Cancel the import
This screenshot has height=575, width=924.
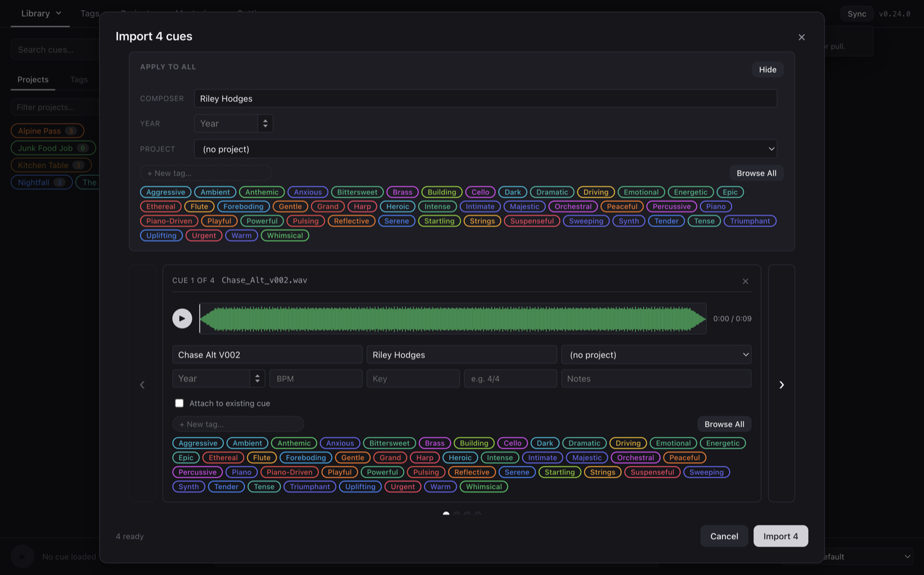tap(724, 536)
